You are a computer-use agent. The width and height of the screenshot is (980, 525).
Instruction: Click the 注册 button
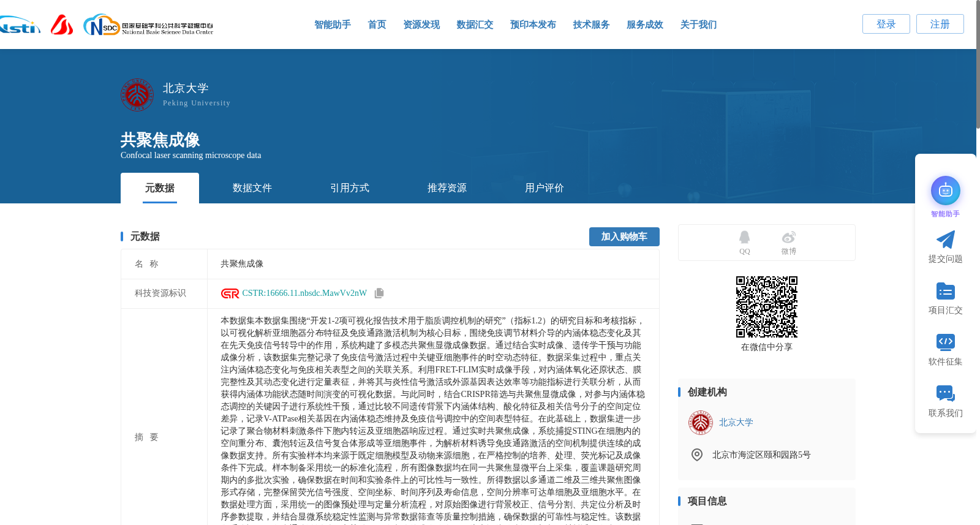[x=940, y=24]
